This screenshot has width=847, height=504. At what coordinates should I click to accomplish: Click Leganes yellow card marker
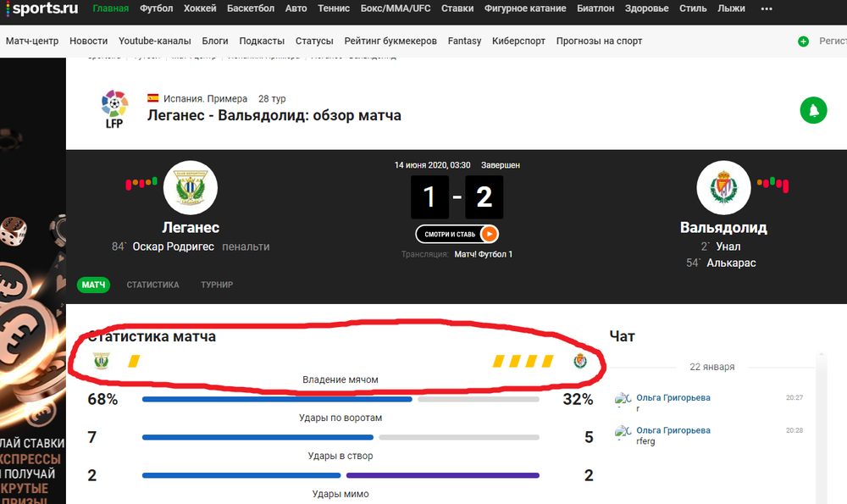tap(134, 361)
